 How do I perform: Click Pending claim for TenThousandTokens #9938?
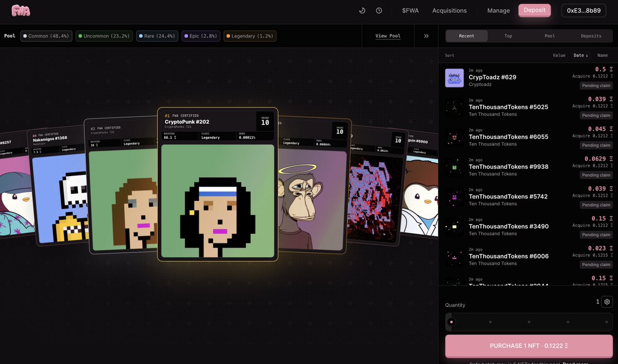click(596, 175)
